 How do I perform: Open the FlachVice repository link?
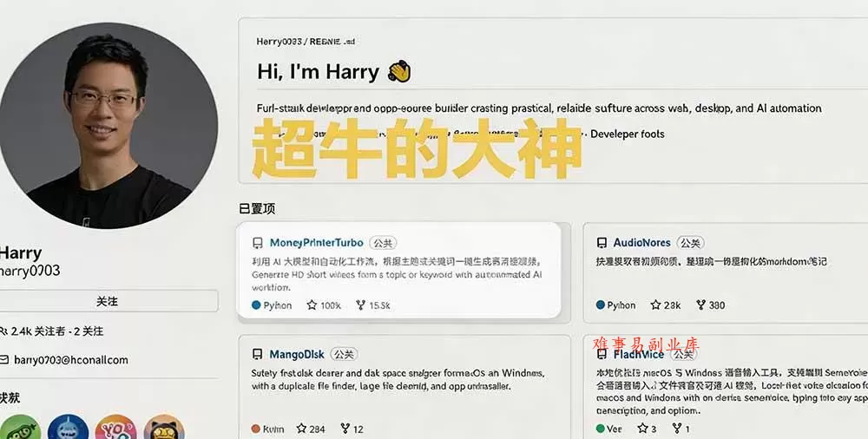638,354
